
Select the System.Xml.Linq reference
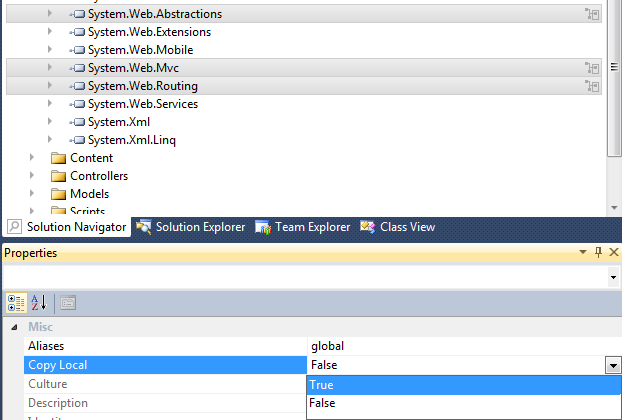tap(131, 140)
